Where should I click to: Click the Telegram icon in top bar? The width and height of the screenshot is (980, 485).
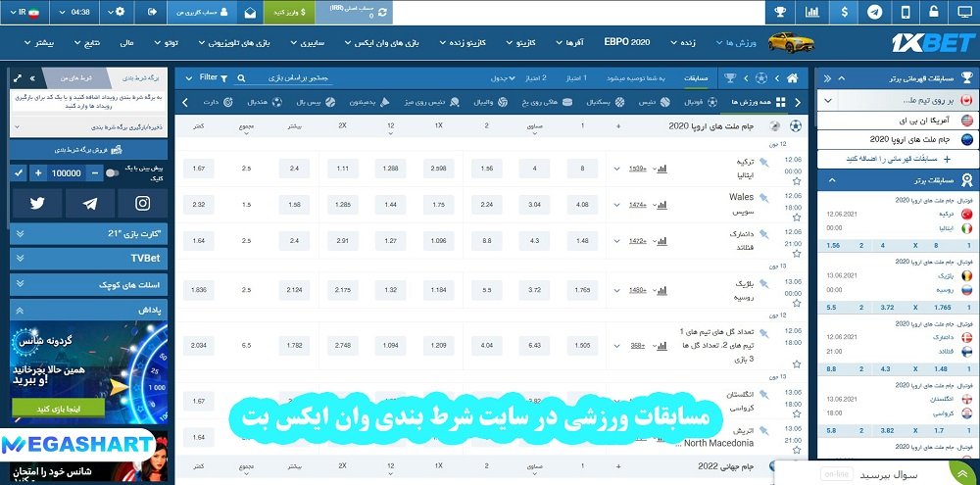pos(873,13)
